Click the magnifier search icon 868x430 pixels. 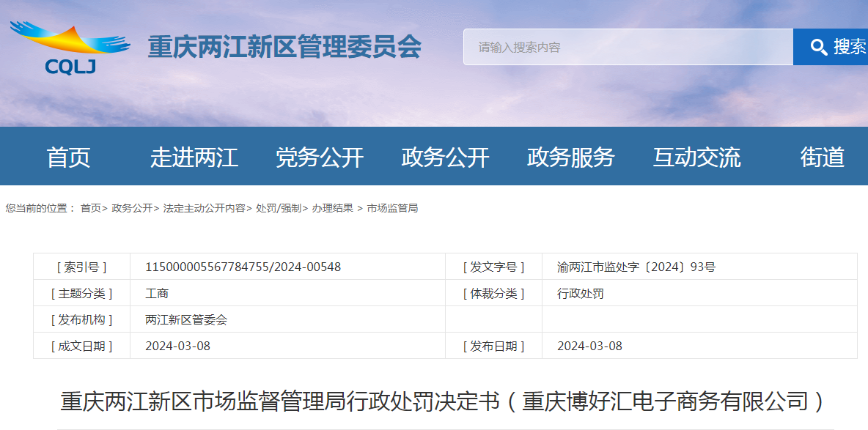tap(819, 47)
